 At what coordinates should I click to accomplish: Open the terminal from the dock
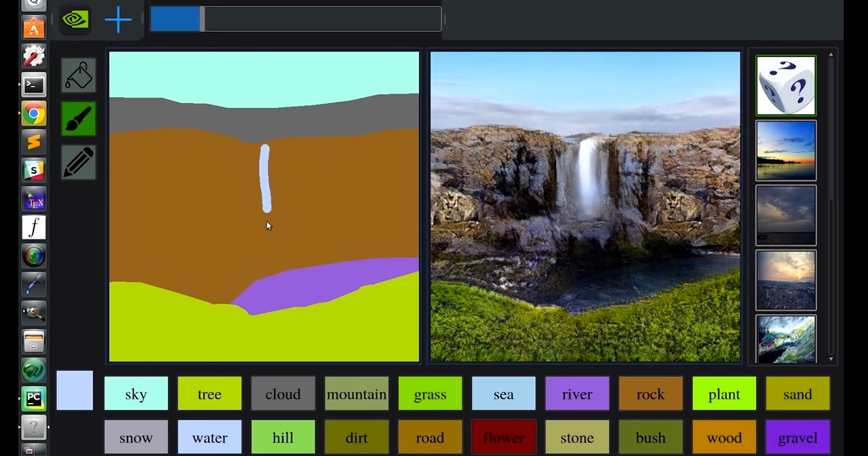(33, 85)
